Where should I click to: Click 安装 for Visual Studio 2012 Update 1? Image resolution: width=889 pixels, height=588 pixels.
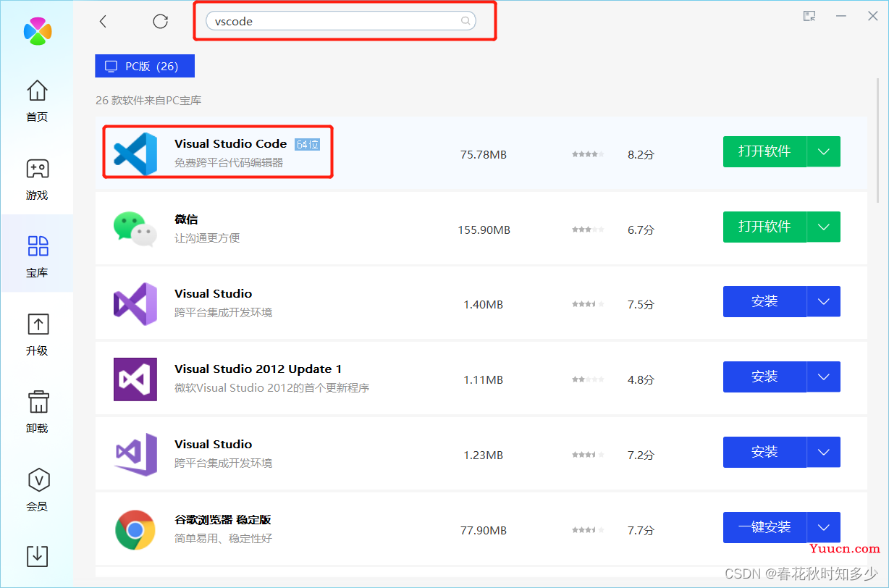[764, 377]
